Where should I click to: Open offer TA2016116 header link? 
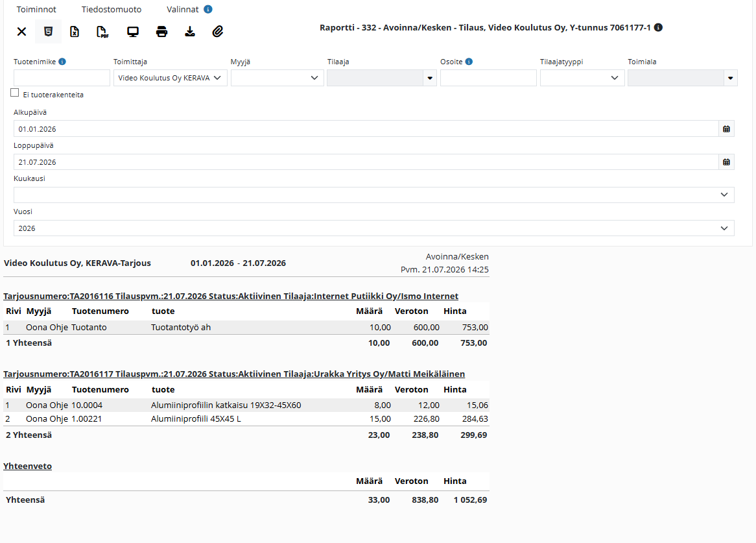point(230,296)
